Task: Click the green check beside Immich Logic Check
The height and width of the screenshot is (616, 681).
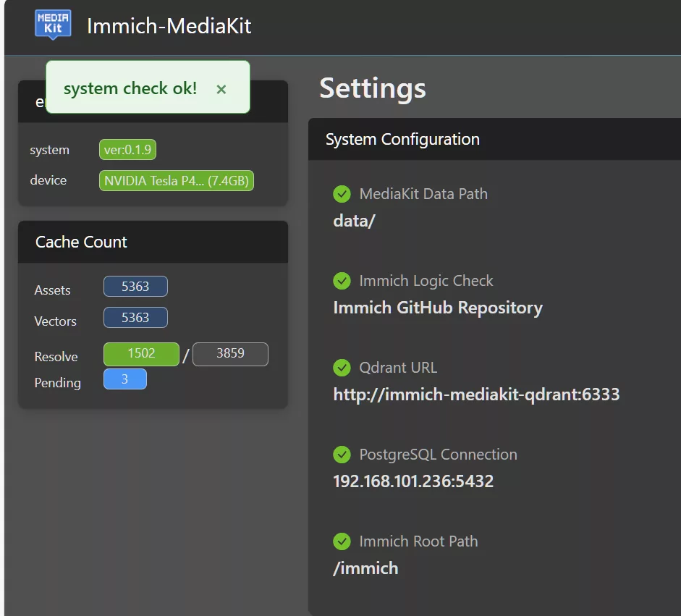Action: pyautogui.click(x=342, y=281)
